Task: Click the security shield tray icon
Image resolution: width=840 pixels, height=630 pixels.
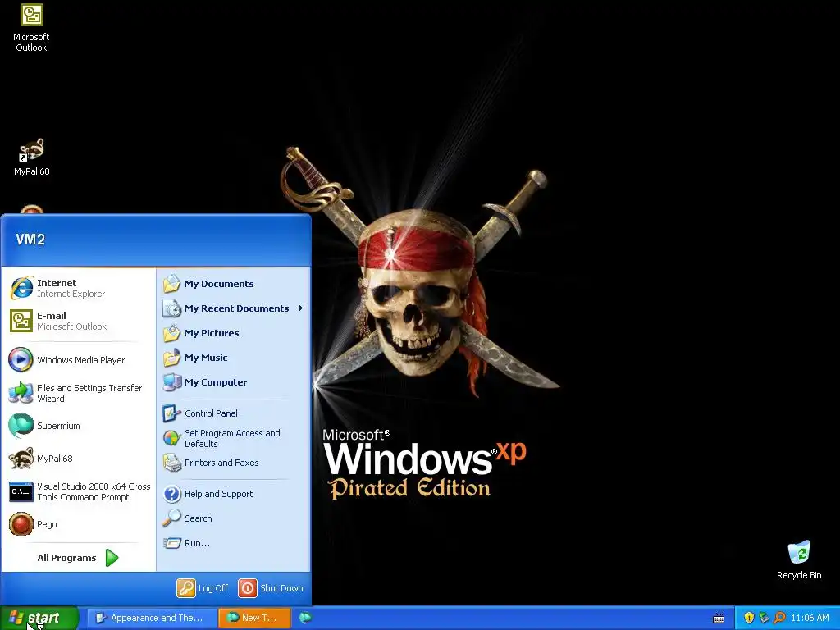Action: (x=749, y=618)
